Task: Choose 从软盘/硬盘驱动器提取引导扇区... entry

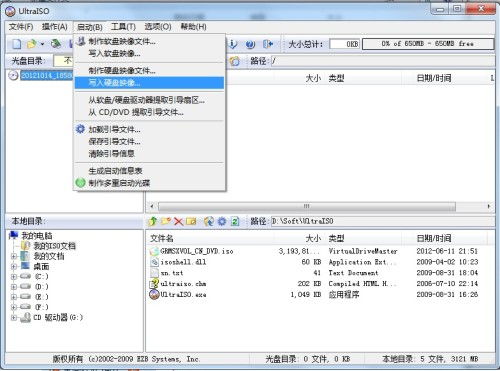Action: tap(149, 100)
